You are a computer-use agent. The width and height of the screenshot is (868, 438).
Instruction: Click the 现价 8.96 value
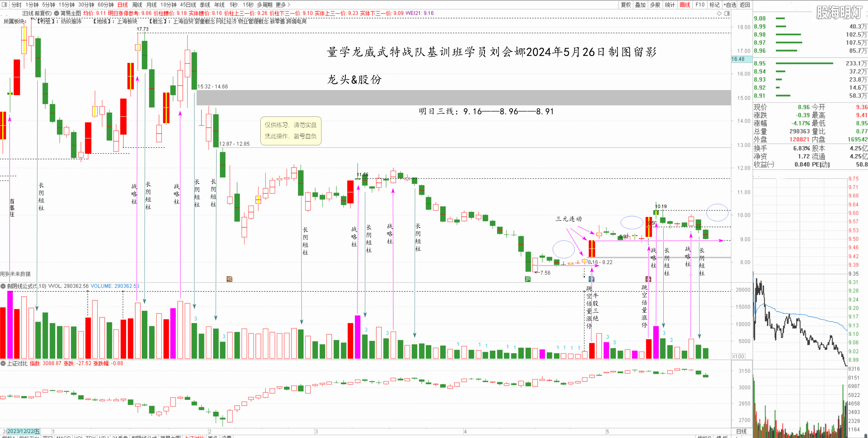point(804,107)
